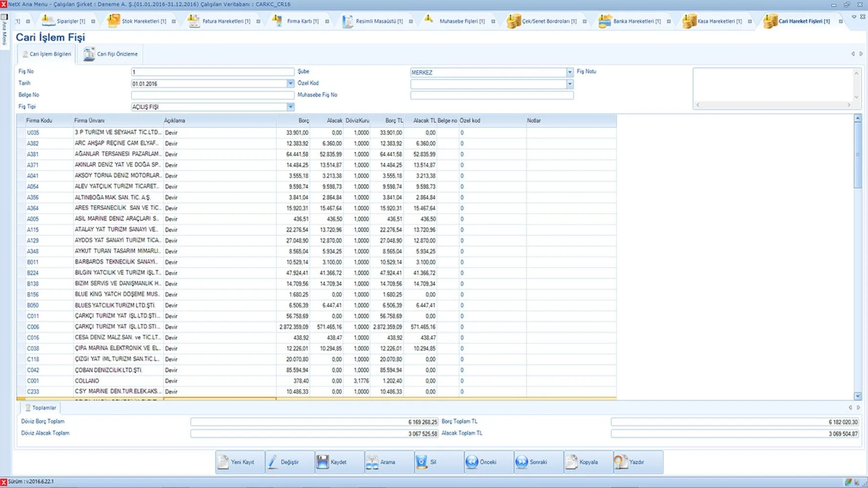Expand the Tarih date dropdown

(x=290, y=84)
